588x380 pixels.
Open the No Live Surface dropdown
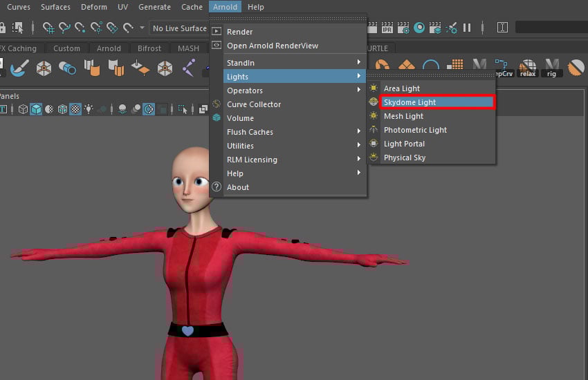(179, 28)
